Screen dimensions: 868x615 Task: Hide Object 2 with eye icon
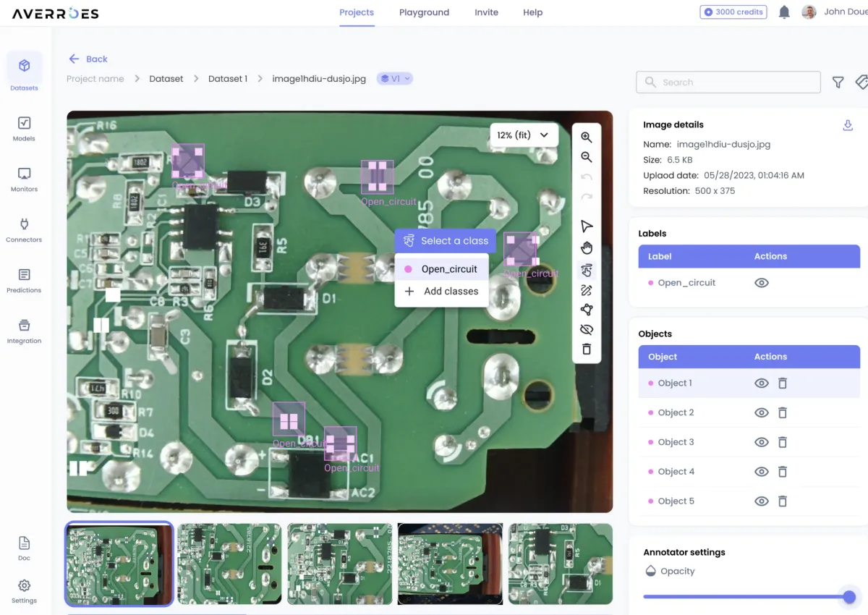click(x=761, y=412)
